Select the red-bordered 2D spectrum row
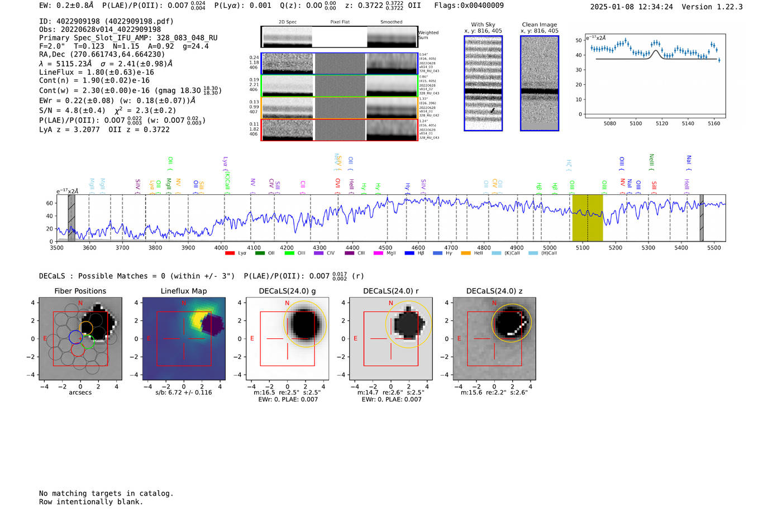This screenshot has width=782, height=532. (x=339, y=130)
